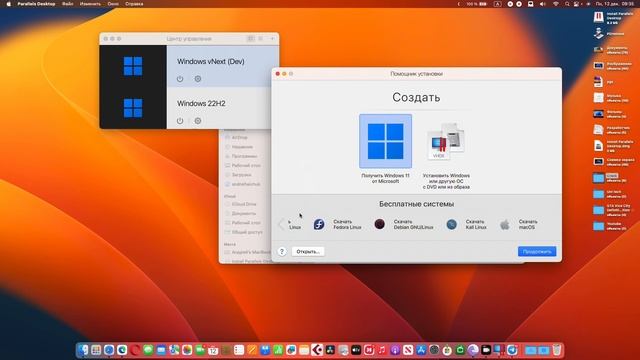
Task: Select Windows 22H2 name text
Action: tap(201, 104)
